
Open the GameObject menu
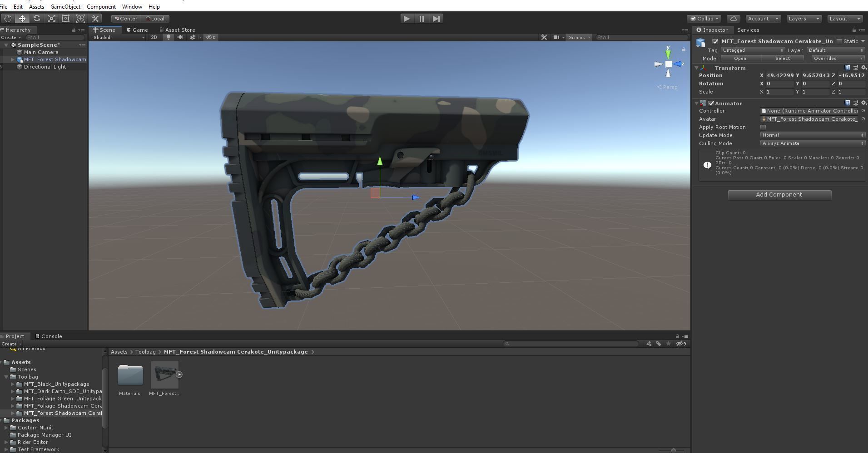pos(65,7)
